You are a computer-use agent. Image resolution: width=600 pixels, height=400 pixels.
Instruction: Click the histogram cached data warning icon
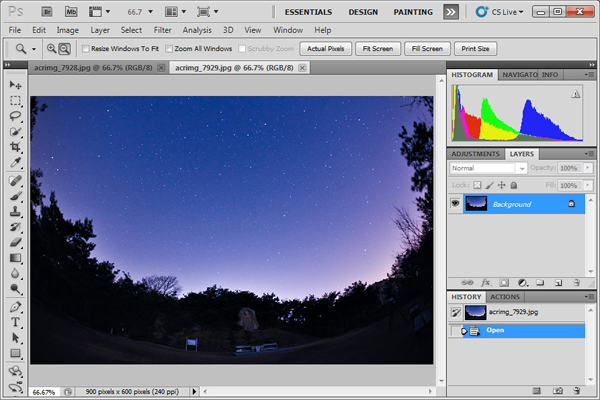click(x=575, y=94)
